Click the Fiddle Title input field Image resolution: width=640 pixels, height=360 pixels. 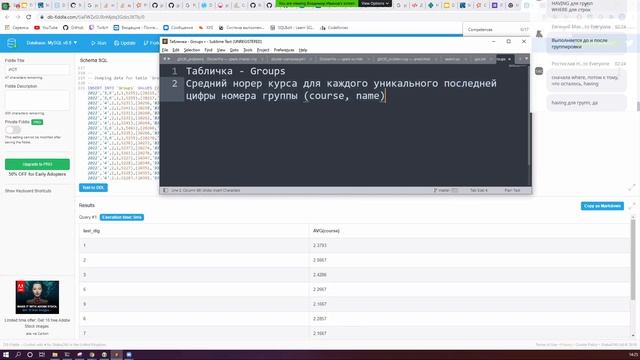click(x=37, y=69)
